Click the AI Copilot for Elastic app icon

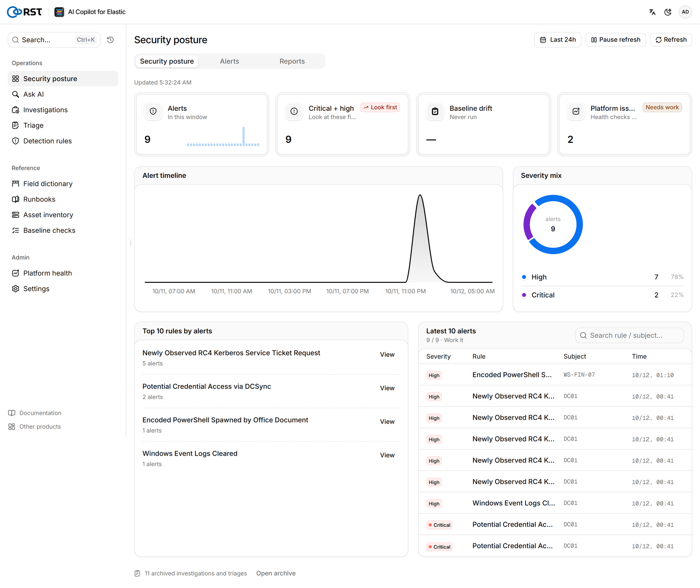pos(59,12)
